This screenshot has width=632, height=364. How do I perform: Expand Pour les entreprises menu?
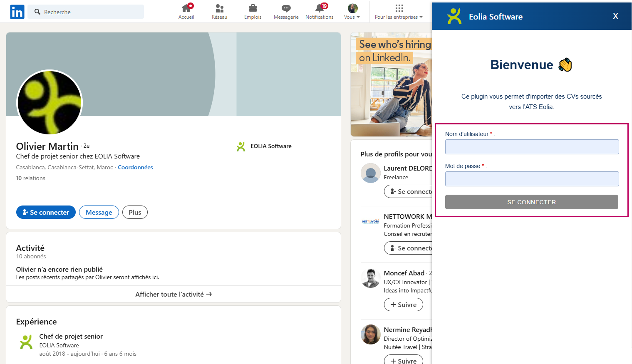click(x=399, y=12)
